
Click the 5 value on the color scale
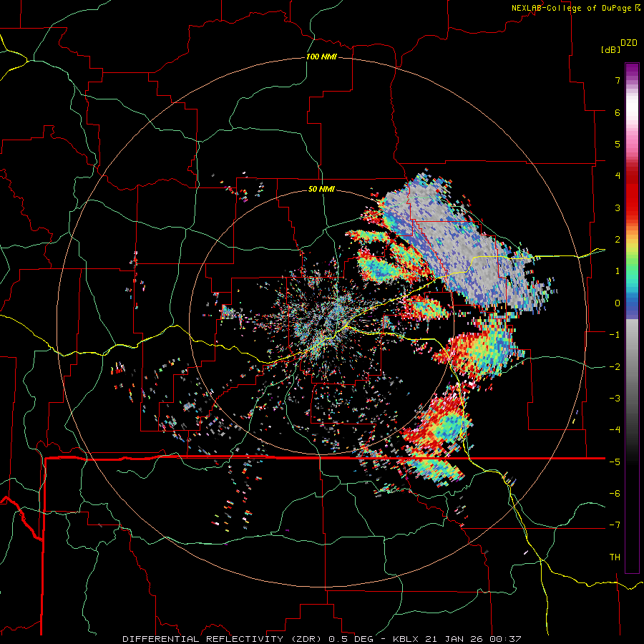click(618, 144)
